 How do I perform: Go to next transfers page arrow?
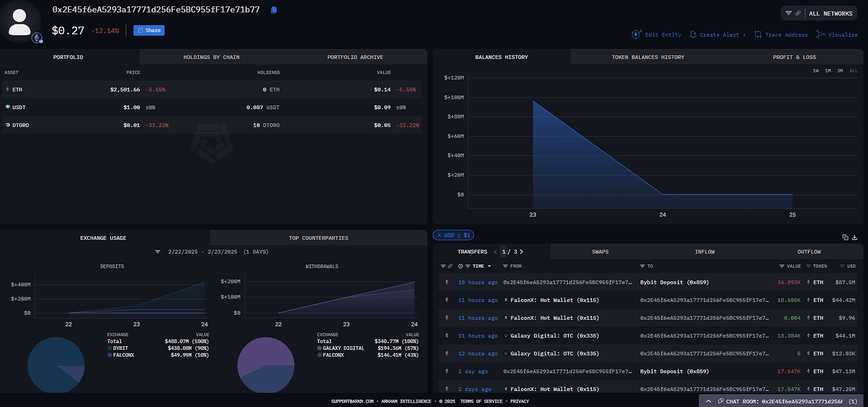521,252
